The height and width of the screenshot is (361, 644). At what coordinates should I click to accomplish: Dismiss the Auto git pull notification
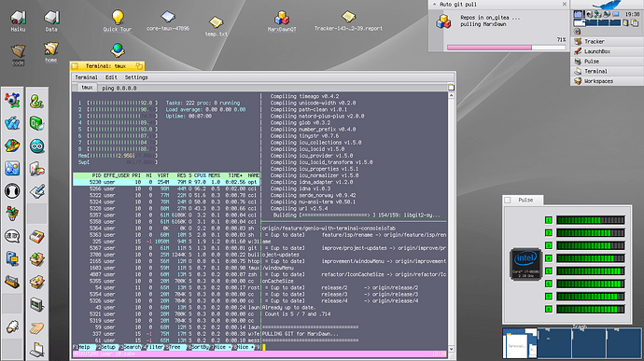(x=564, y=4)
